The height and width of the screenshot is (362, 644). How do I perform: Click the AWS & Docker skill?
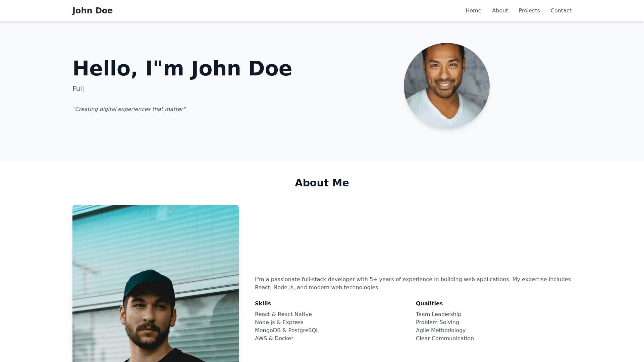point(274,339)
